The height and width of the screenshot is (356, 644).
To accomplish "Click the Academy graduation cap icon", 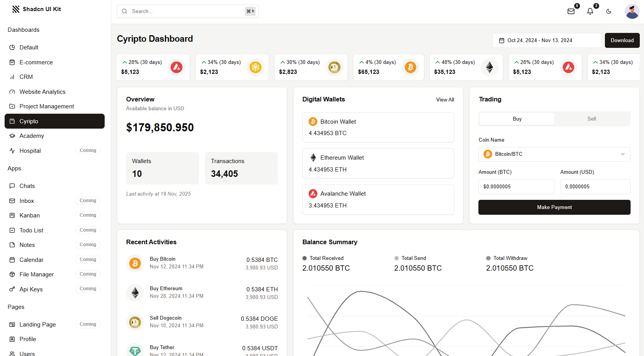I will 12,136.
